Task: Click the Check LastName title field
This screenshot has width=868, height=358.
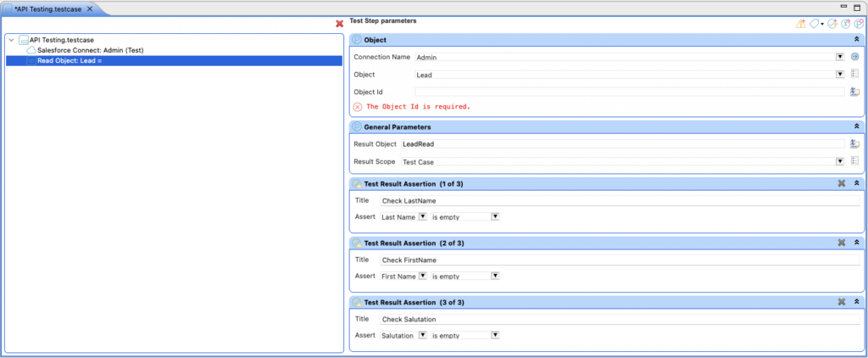Action: coord(620,200)
